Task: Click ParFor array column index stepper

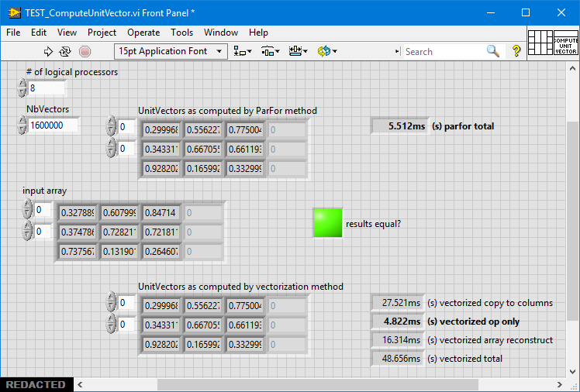Action: click(111, 148)
